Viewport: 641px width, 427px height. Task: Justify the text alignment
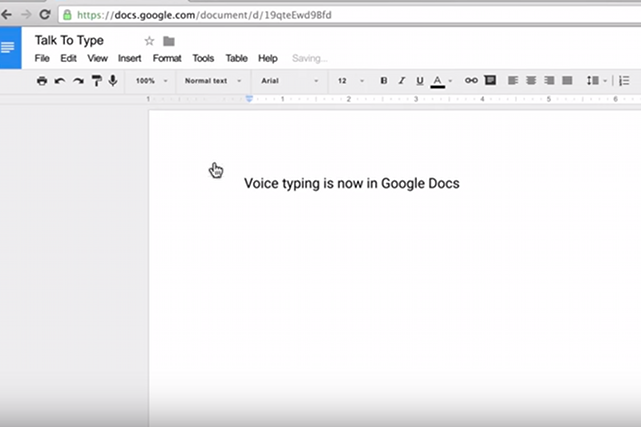click(567, 80)
